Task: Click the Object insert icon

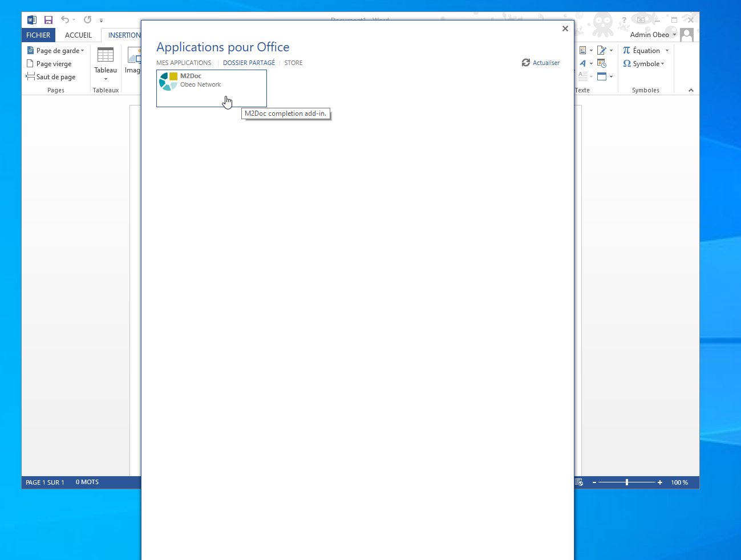Action: point(601,76)
